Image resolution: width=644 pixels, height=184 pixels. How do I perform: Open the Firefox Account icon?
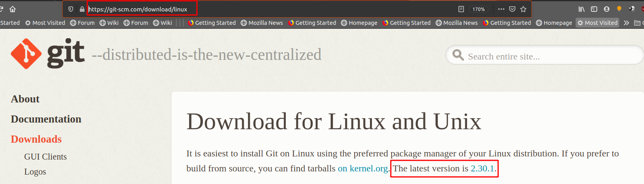607,9
